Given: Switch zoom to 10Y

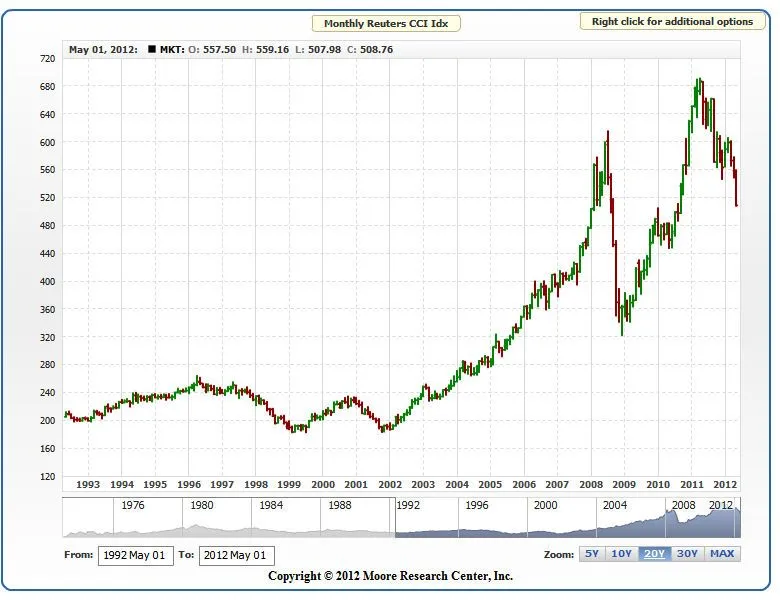Looking at the screenshot, I should coord(621,553).
